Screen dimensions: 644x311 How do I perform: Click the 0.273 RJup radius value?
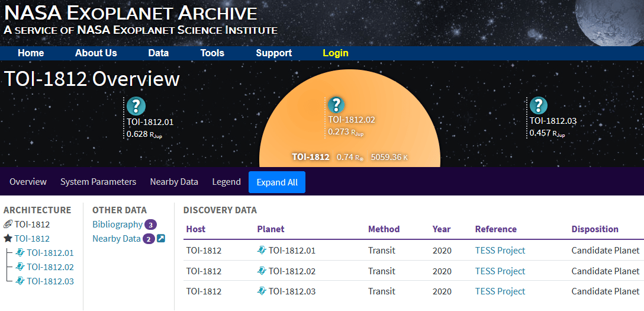tap(346, 132)
